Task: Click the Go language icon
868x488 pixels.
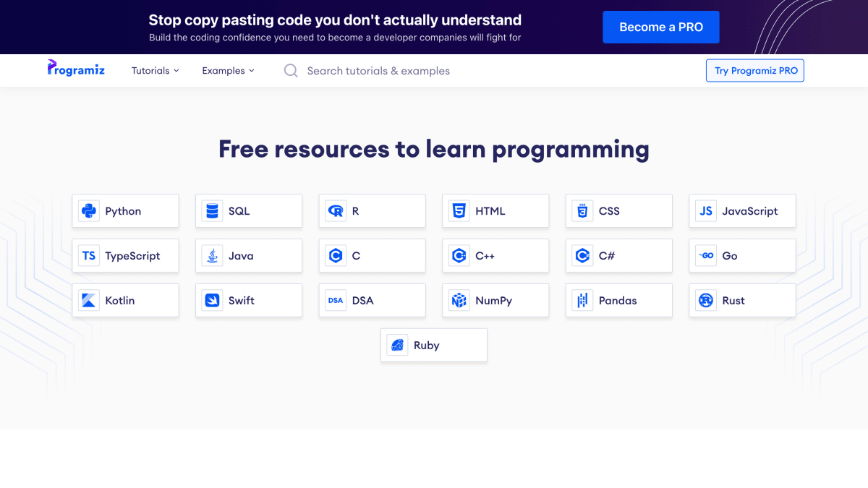Action: coord(706,256)
